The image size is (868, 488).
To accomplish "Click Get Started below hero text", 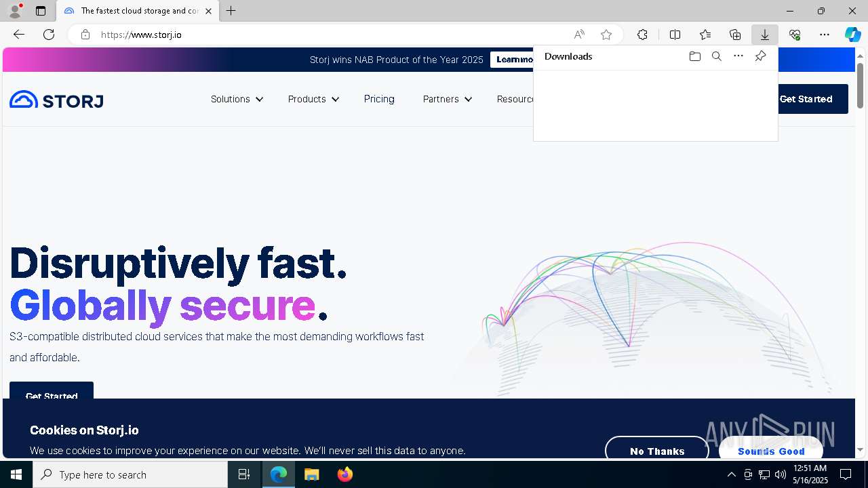I will click(x=52, y=391).
